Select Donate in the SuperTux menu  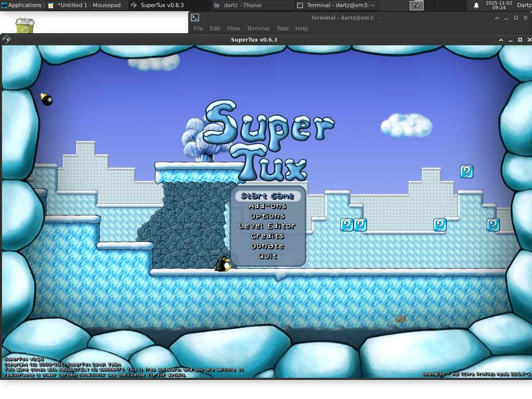[x=267, y=246]
